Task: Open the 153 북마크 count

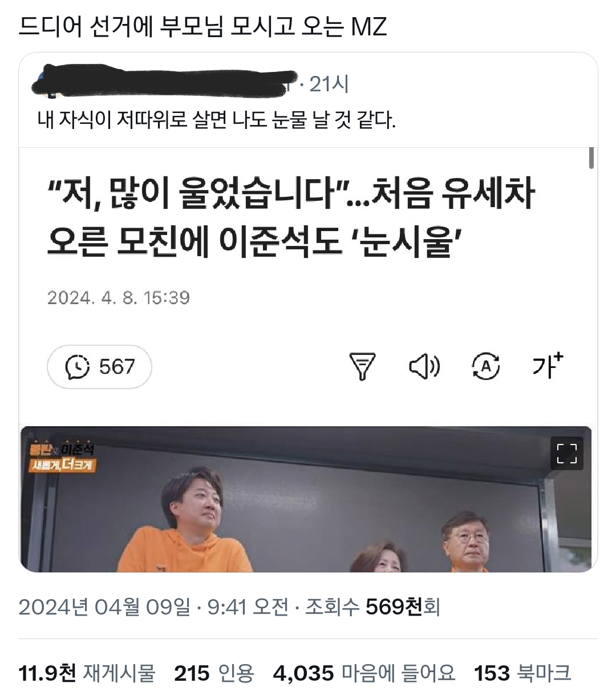Action: tap(522, 673)
